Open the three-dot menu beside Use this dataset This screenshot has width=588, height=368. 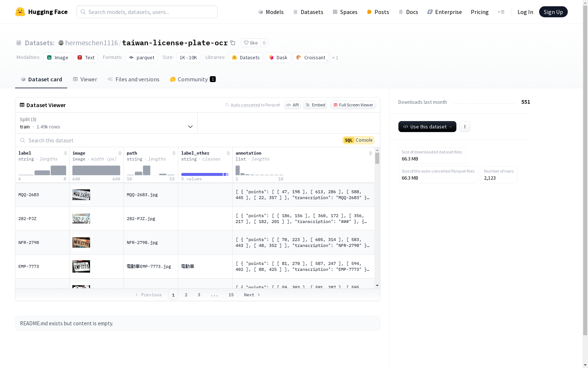(x=465, y=127)
